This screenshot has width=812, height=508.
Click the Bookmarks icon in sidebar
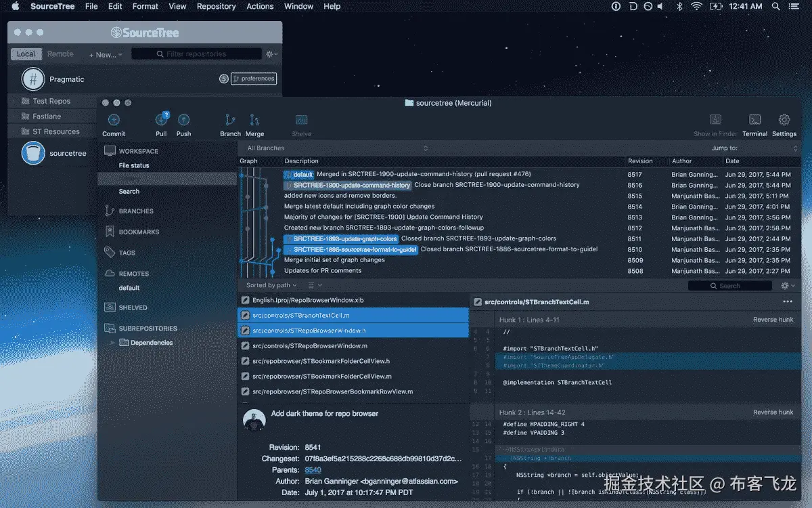(110, 232)
